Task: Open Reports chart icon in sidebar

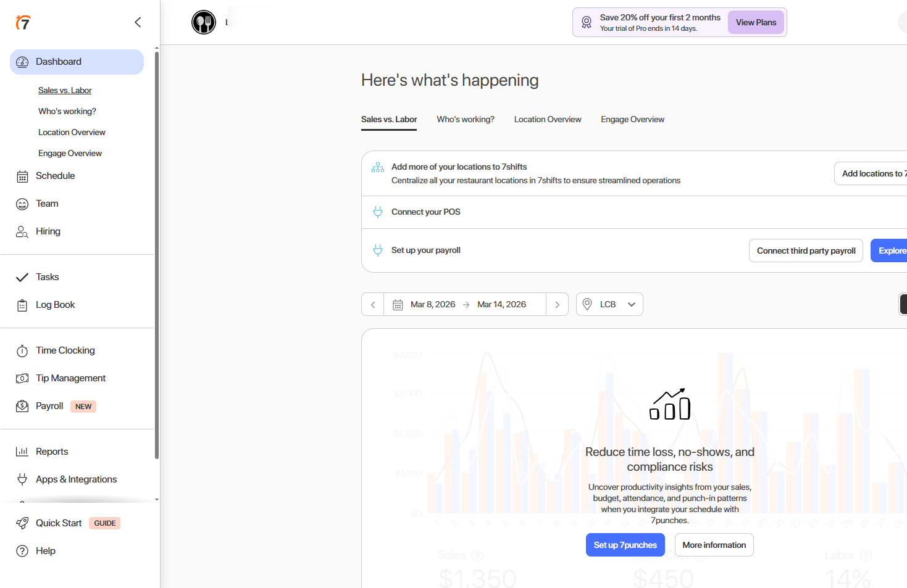Action: 22,452
